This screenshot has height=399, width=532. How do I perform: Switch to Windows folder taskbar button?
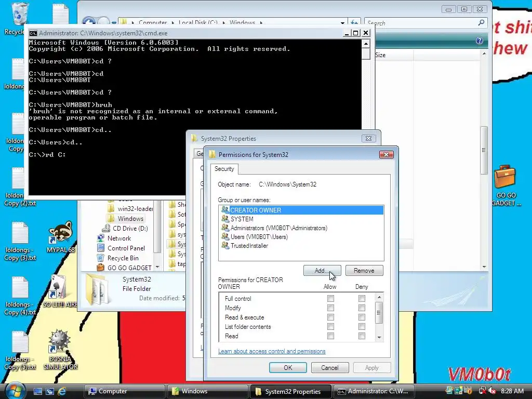pos(208,391)
